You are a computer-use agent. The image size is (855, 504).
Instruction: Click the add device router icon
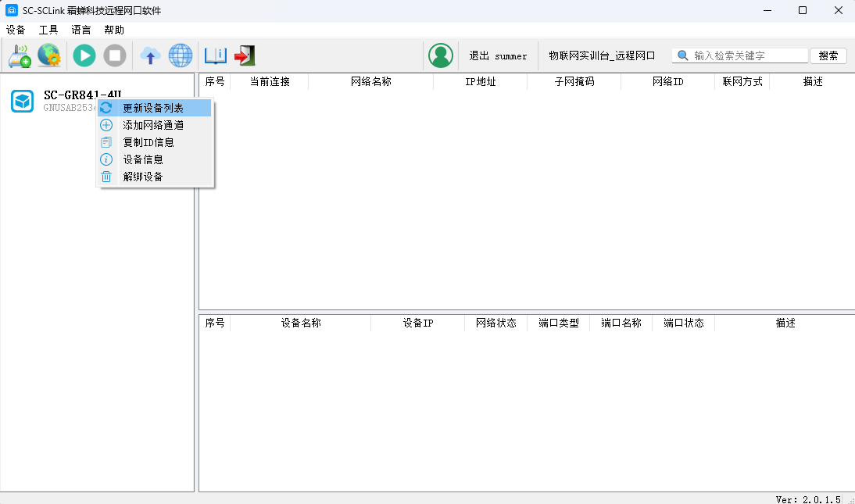[x=20, y=55]
